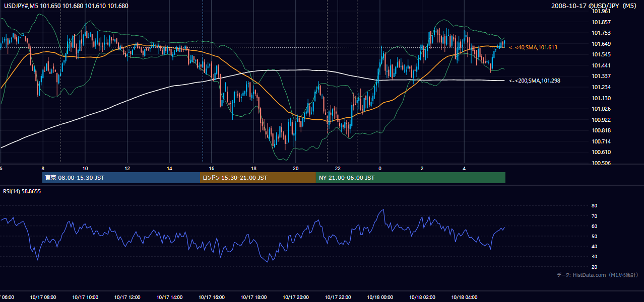Image resolution: width=644 pixels, height=302 pixels.
Task: Click the hour label 2 under price chart
Action: (422, 169)
